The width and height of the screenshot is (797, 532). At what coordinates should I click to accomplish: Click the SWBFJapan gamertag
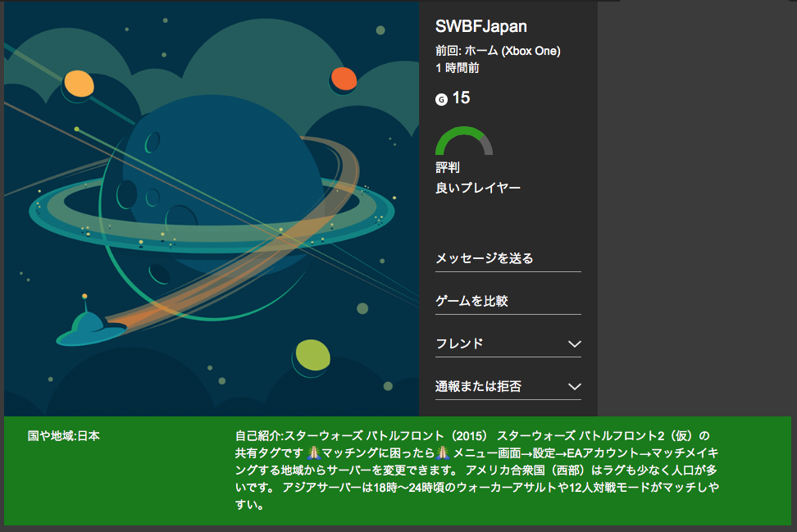[x=480, y=26]
